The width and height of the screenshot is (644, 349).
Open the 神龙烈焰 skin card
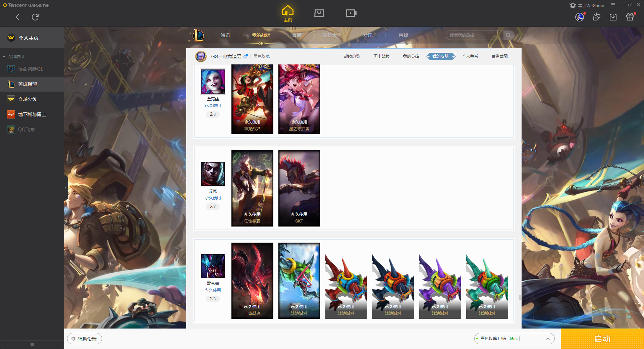252,99
